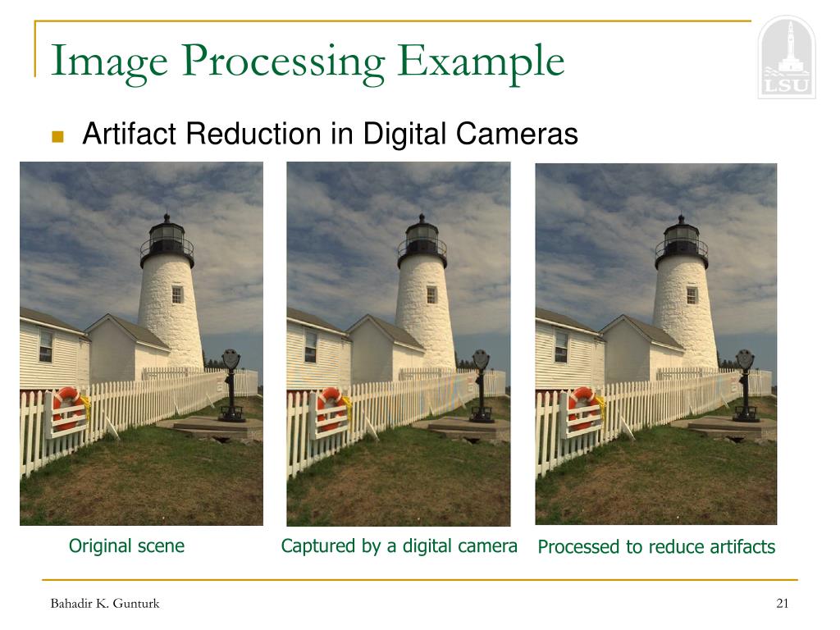Select the Captured by a digital camera image
840x630 pixels.
click(x=399, y=344)
